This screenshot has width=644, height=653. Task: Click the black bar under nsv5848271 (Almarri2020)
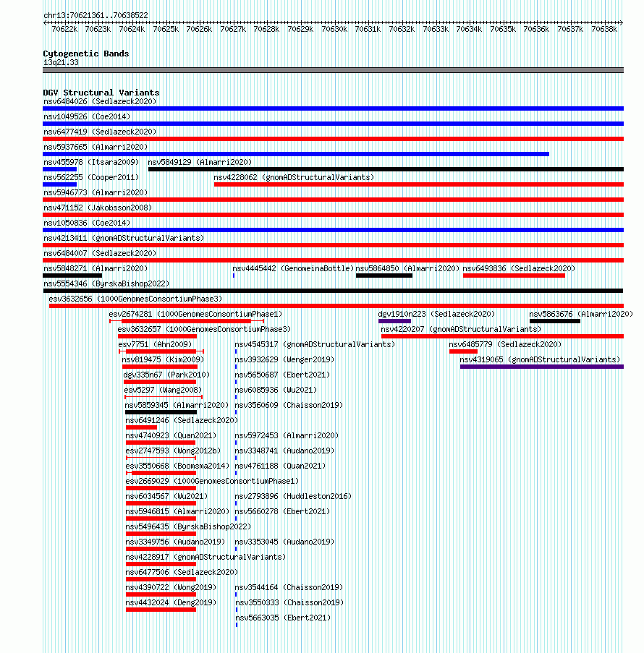point(72,276)
